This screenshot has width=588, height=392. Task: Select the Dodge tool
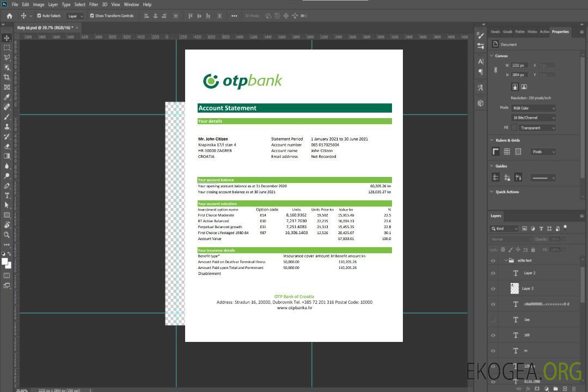pos(7,175)
